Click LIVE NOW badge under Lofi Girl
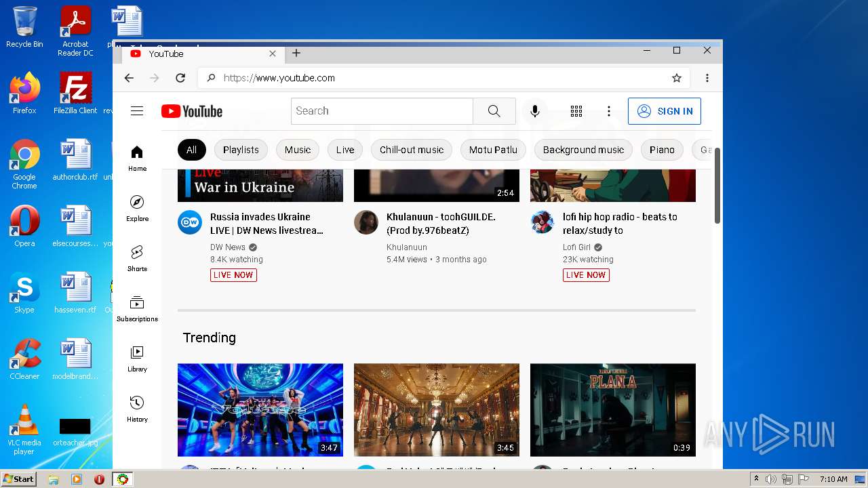The width and height of the screenshot is (868, 488). (586, 275)
